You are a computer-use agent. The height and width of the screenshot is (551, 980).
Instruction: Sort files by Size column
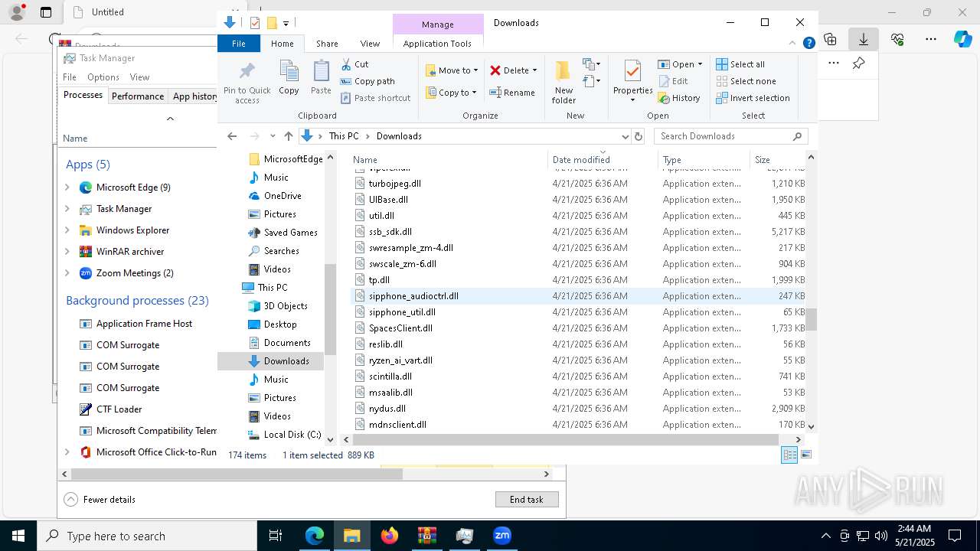[x=776, y=159]
